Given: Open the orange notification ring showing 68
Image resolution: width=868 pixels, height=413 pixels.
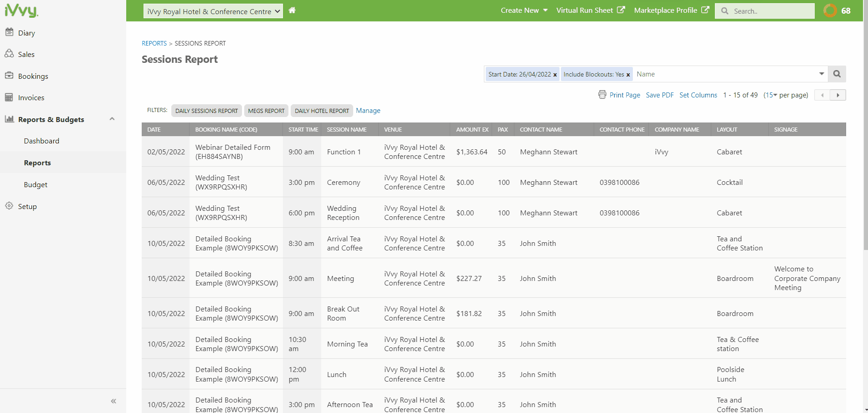Looking at the screenshot, I should pos(830,10).
